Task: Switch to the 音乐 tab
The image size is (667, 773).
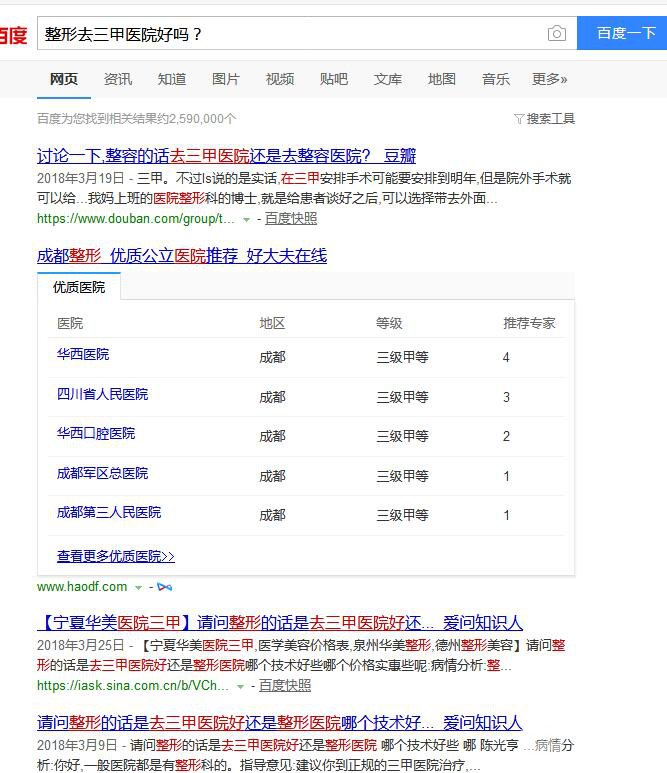Action: click(495, 79)
